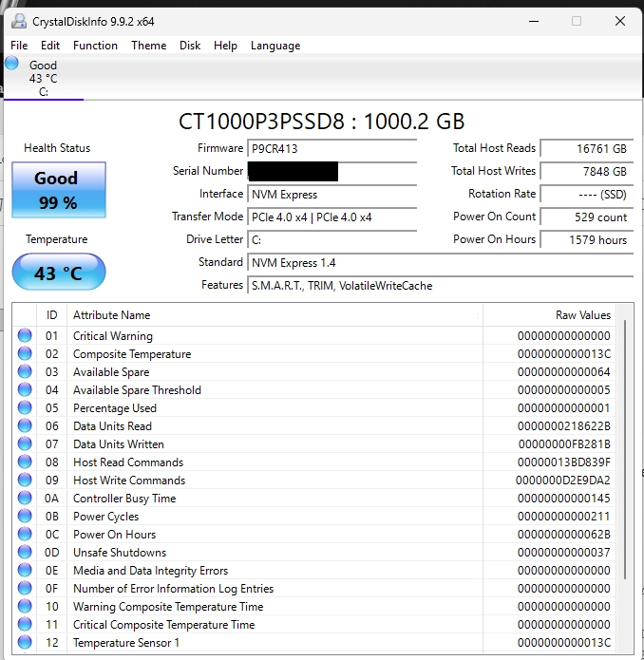Minimize the CrystalDiskInfo window
The image size is (644, 660).
(534, 21)
